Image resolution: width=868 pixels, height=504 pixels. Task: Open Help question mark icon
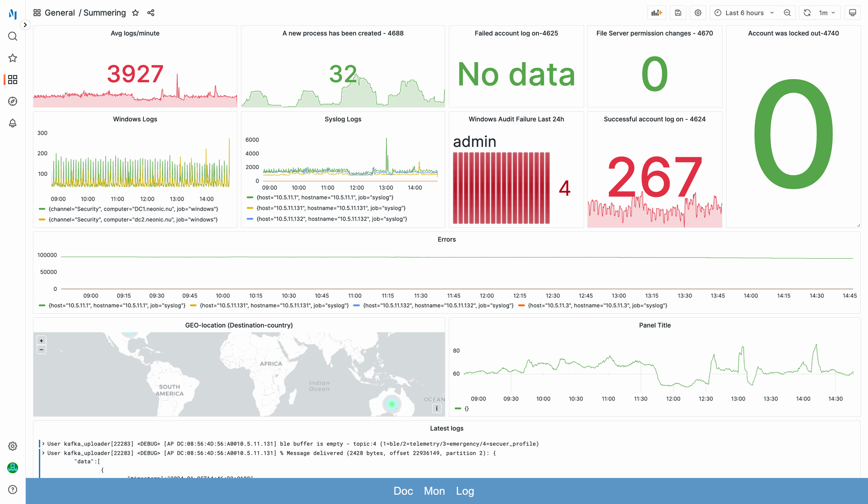click(x=13, y=490)
